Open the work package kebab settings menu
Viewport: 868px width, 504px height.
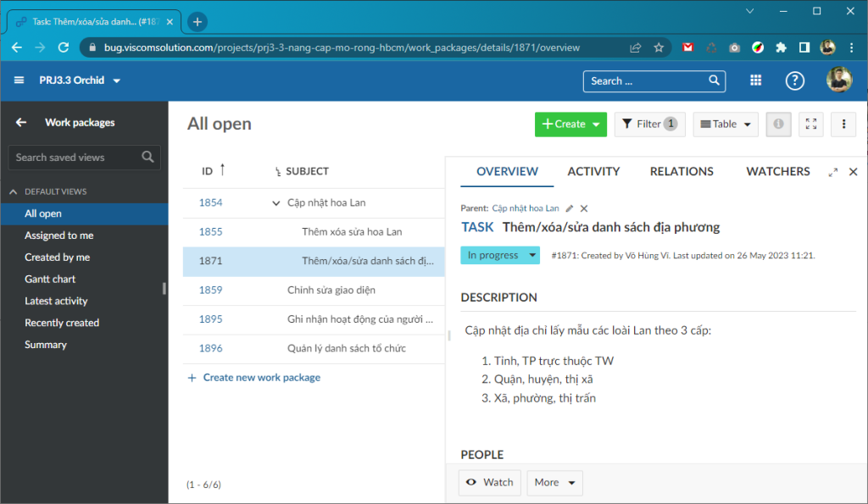(x=843, y=124)
